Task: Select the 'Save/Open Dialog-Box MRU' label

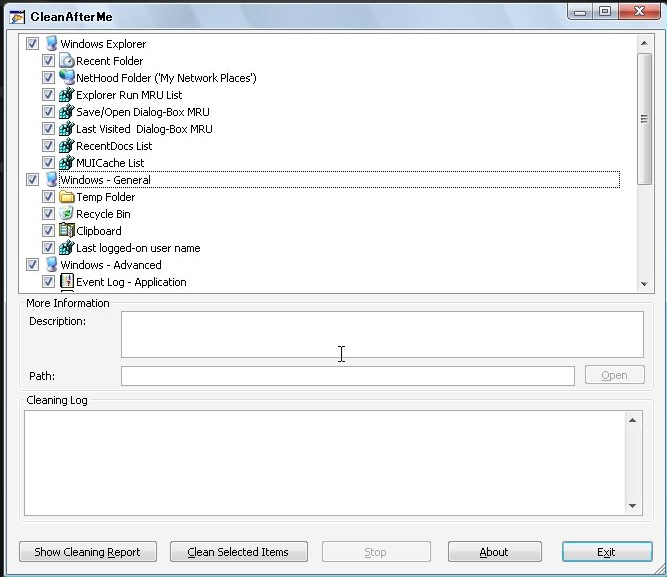Action: (x=143, y=112)
